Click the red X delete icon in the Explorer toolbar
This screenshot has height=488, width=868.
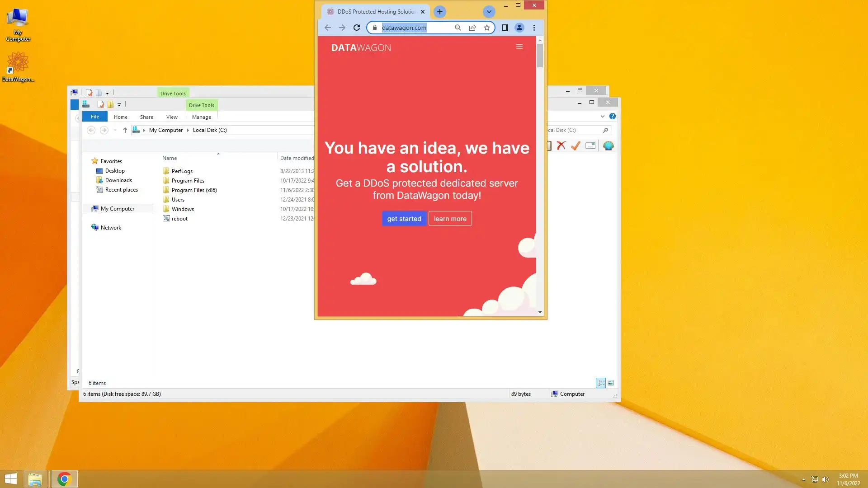[x=561, y=145]
